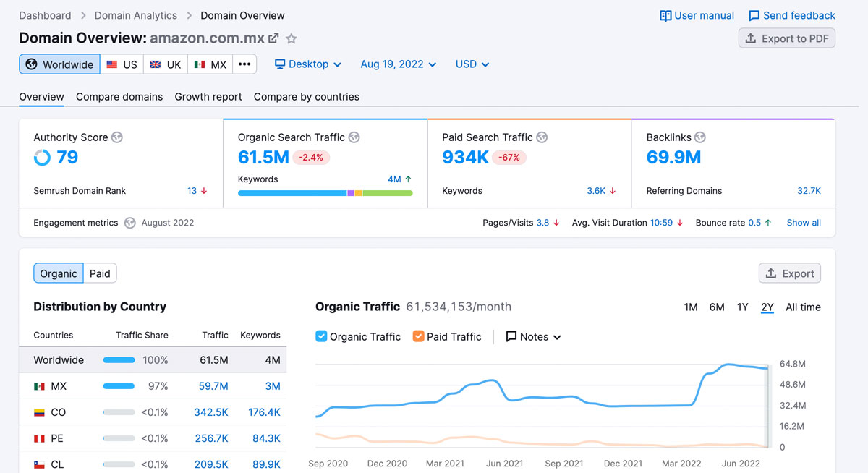Click globe icon next to Backlinks
Viewport: 868px width, 473px height.
click(x=699, y=137)
